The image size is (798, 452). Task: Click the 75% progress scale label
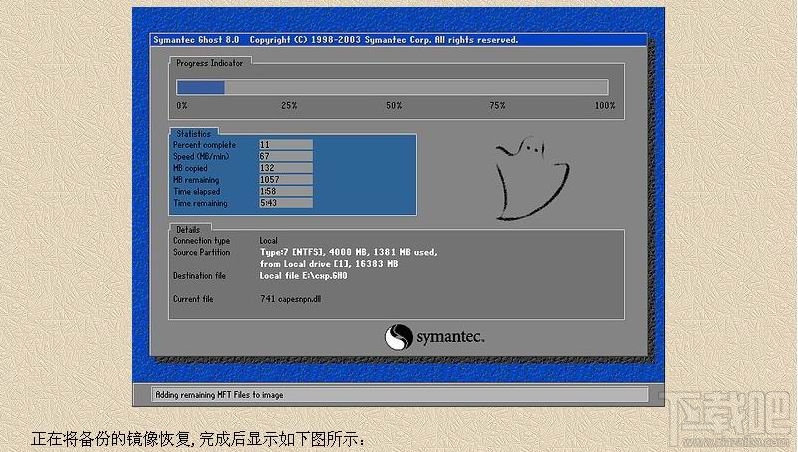pyautogui.click(x=497, y=105)
